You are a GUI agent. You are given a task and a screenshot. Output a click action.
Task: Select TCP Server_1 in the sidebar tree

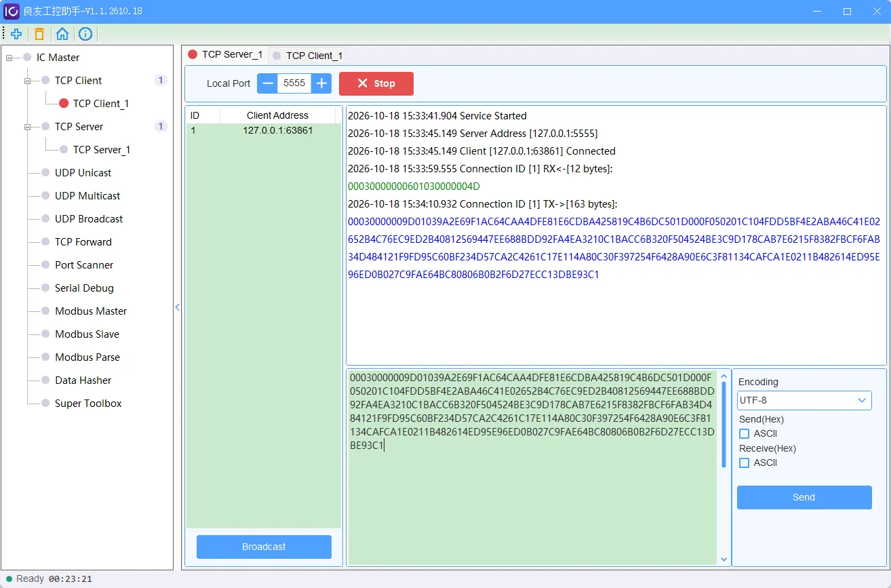[102, 150]
